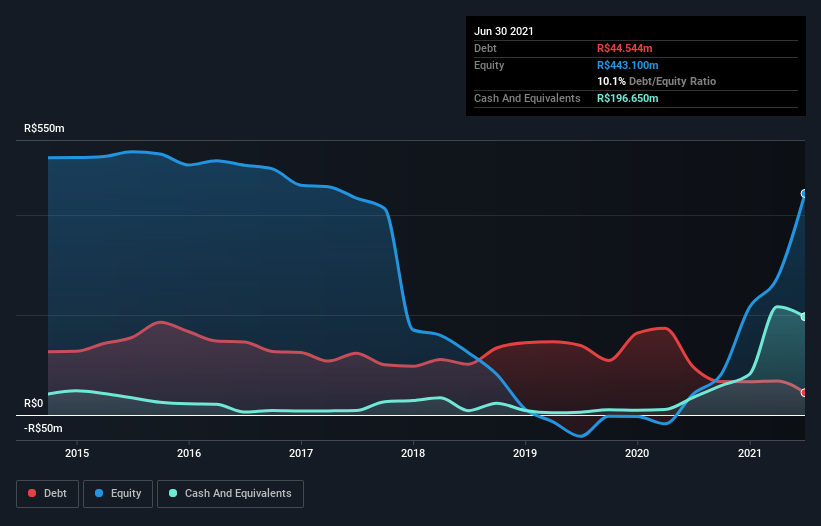This screenshot has width=821, height=526.
Task: Click the 2015 x-axis label
Action: (77, 453)
